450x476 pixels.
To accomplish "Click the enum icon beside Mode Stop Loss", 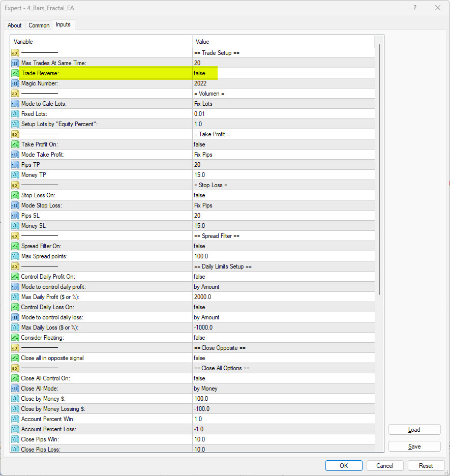I will coord(15,205).
